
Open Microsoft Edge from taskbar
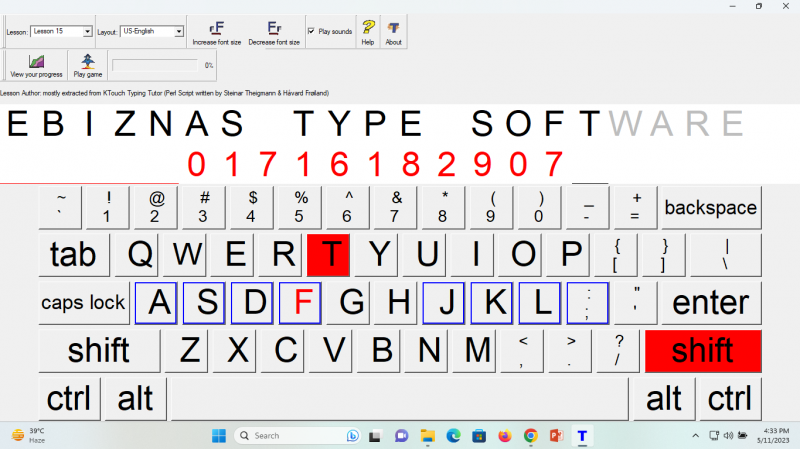click(x=453, y=436)
